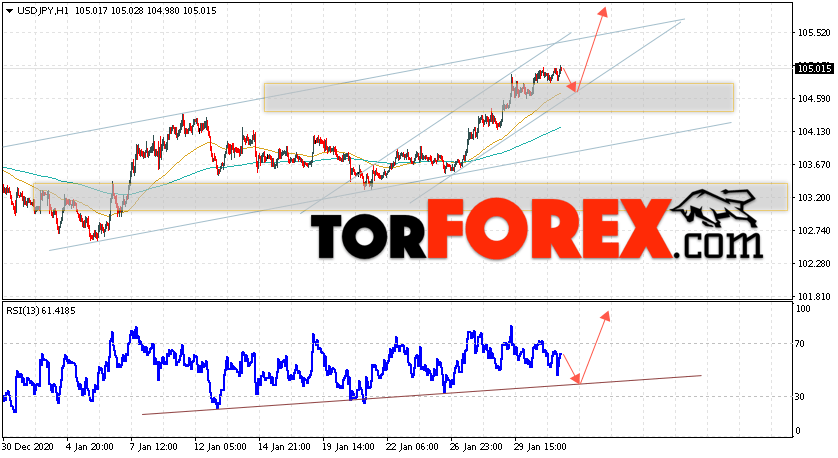Click price axis value 104.130
This screenshot has width=838, height=458.
(813, 131)
